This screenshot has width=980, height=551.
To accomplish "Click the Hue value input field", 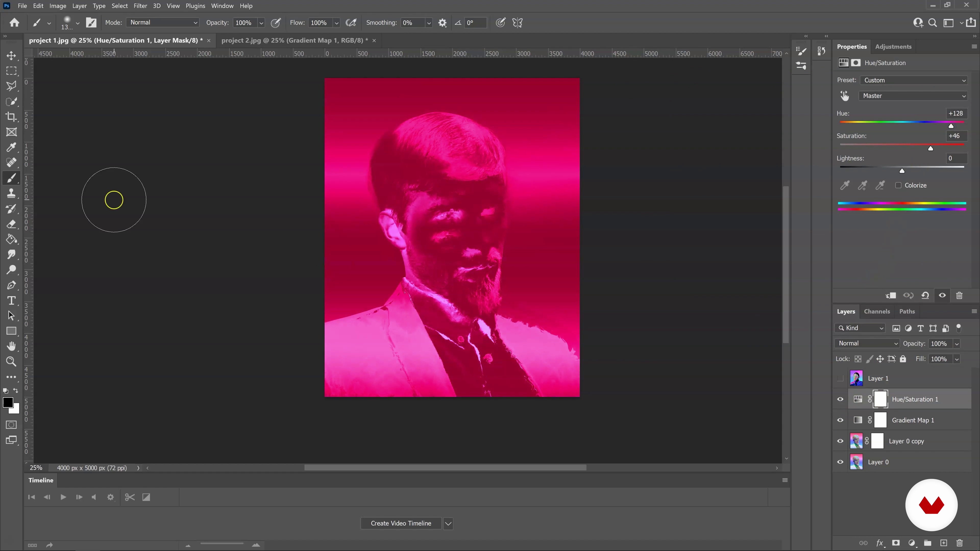I will point(956,113).
